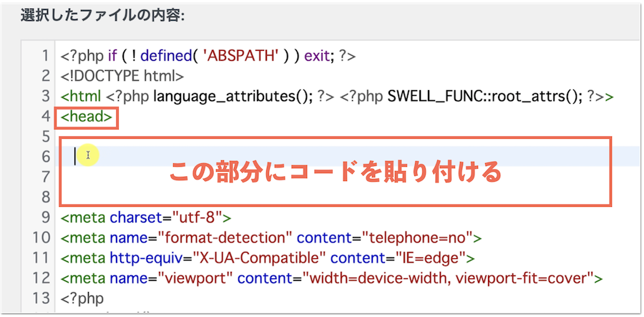
Task: Click the <?php opening tag on line 13
Action: point(82,297)
